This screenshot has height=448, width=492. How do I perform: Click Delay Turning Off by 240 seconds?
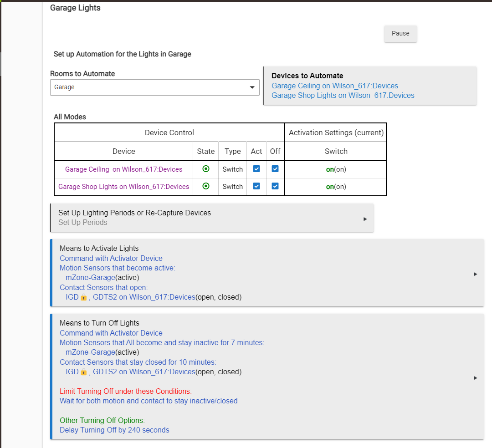pos(114,430)
